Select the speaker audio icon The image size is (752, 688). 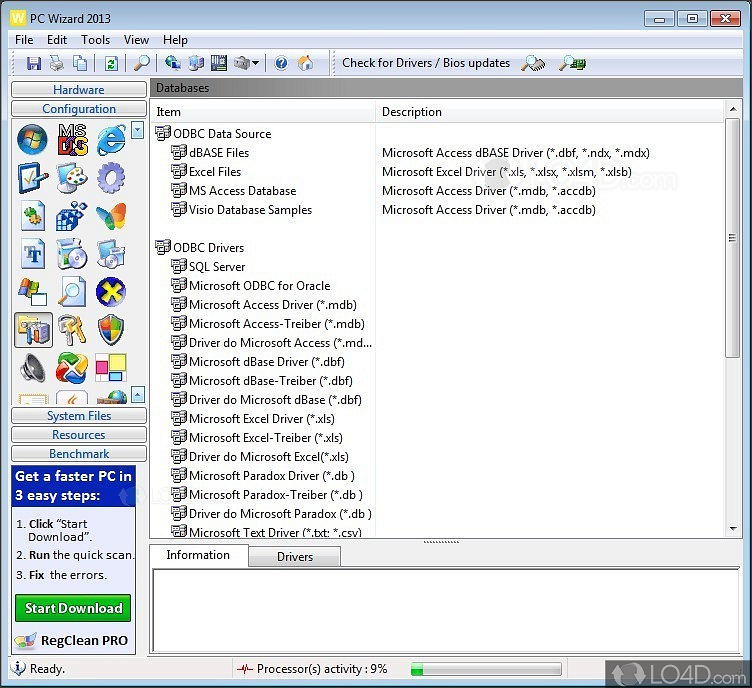33,368
